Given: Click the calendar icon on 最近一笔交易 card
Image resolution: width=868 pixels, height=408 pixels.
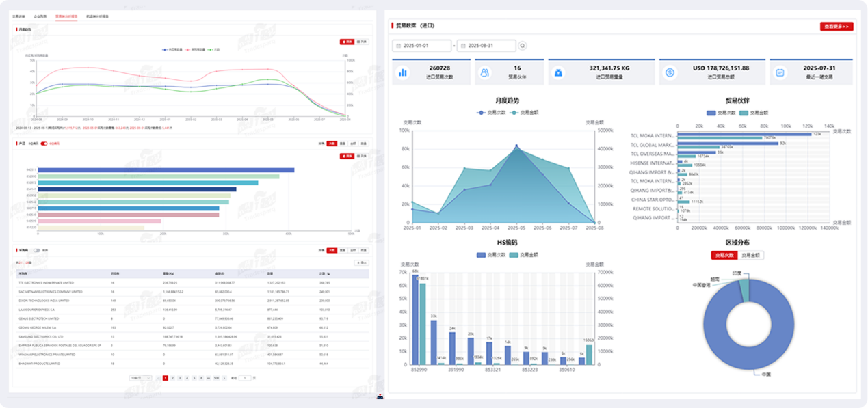Looking at the screenshot, I should coord(781,72).
